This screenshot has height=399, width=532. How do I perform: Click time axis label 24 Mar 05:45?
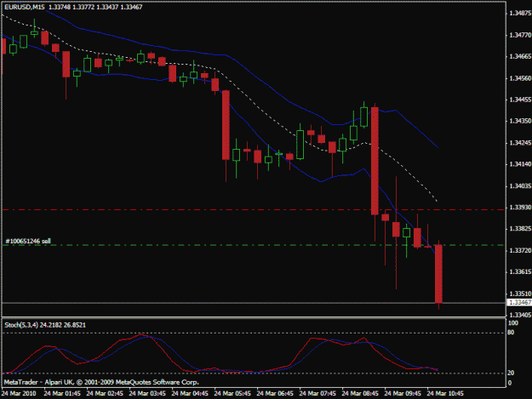click(x=232, y=394)
